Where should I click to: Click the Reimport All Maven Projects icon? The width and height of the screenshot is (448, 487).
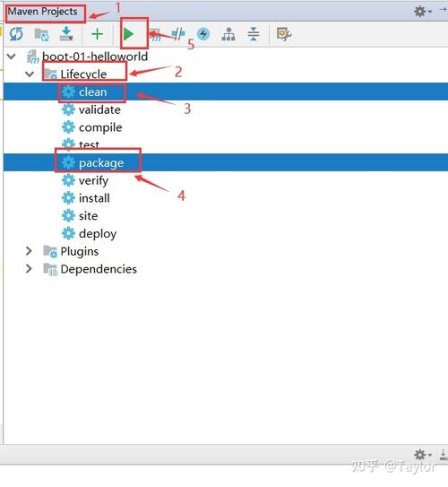click(x=16, y=34)
